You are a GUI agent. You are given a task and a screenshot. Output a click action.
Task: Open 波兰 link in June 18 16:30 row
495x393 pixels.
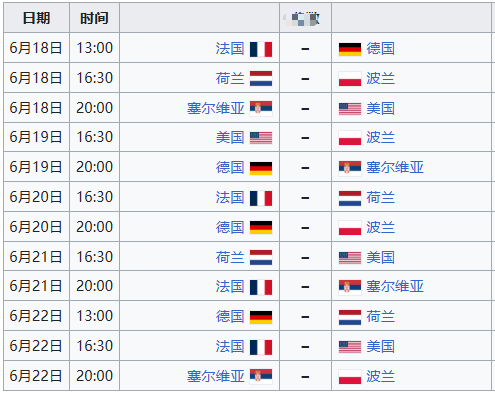pos(380,79)
